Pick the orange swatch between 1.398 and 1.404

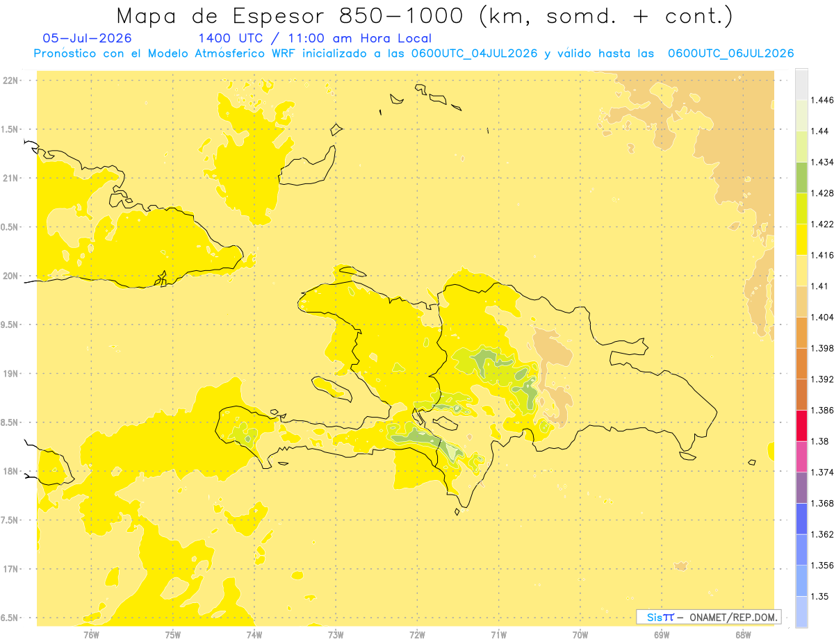tap(801, 333)
